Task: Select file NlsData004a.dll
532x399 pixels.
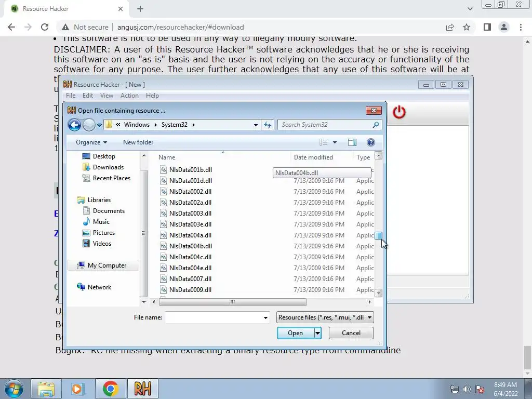Action: click(190, 235)
